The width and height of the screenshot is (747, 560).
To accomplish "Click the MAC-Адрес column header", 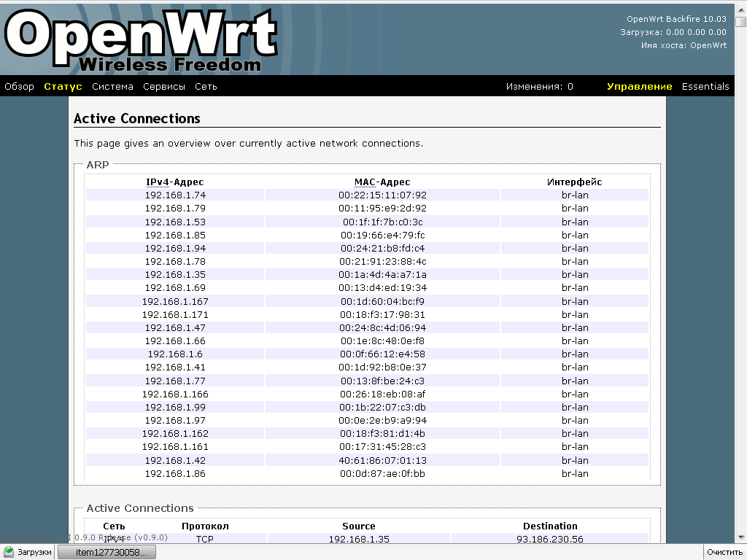I will pos(382,182).
